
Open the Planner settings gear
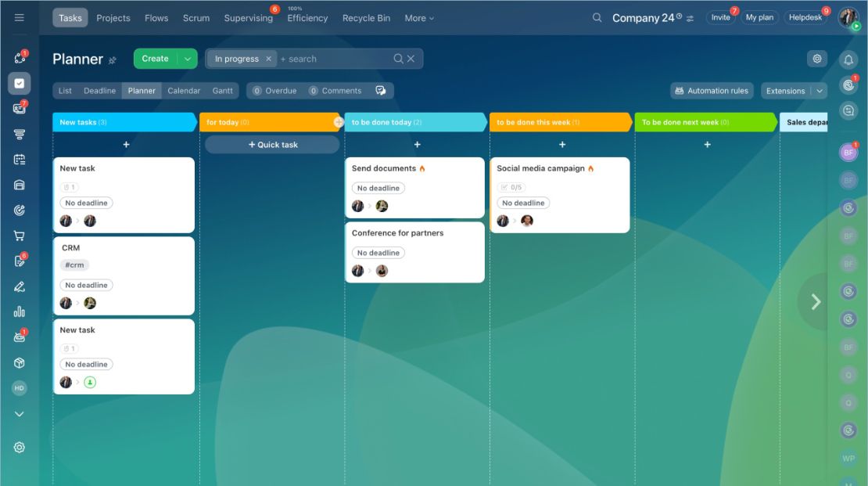click(817, 59)
